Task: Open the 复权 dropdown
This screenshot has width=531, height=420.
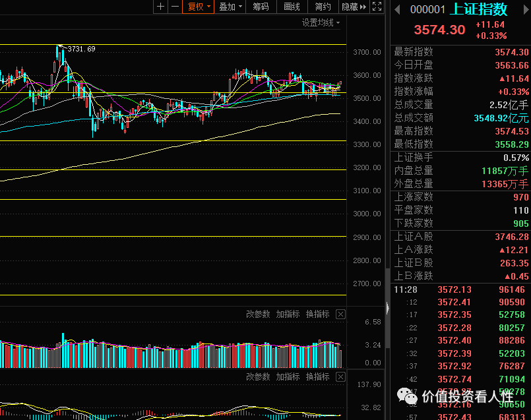Action: pyautogui.click(x=199, y=7)
